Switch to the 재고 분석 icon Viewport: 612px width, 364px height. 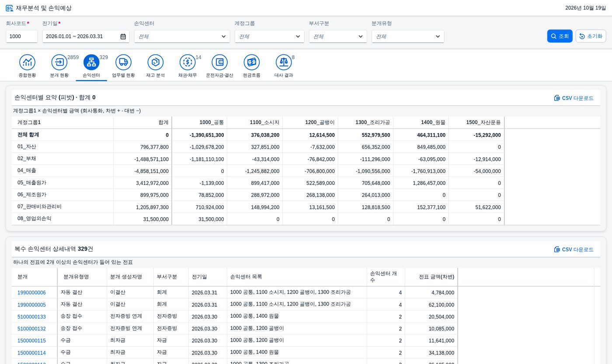[x=155, y=62]
